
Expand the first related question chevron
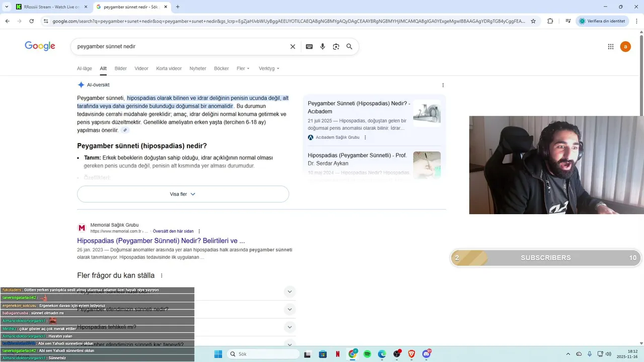point(289,292)
